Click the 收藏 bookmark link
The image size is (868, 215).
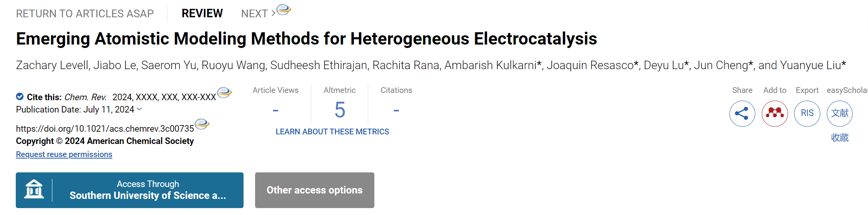tap(840, 137)
